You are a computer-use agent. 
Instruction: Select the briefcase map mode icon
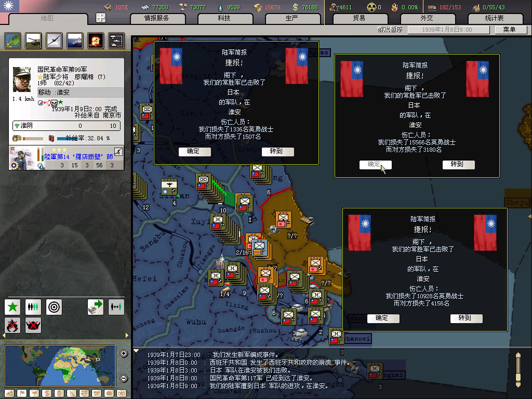tap(109, 394)
